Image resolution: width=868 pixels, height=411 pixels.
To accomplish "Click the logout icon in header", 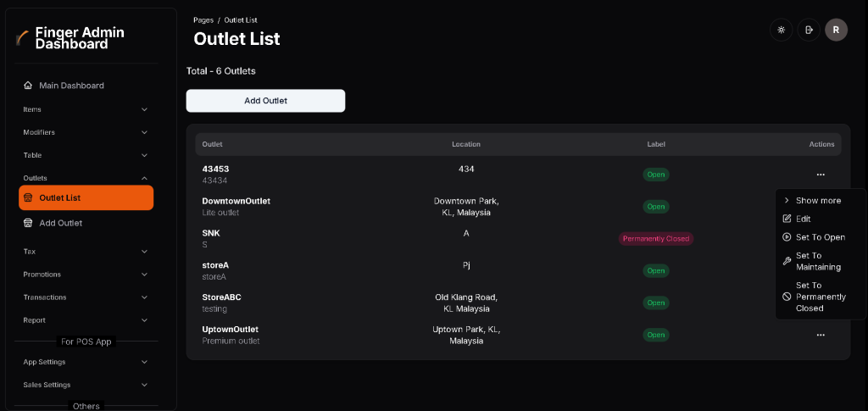I will pyautogui.click(x=809, y=30).
